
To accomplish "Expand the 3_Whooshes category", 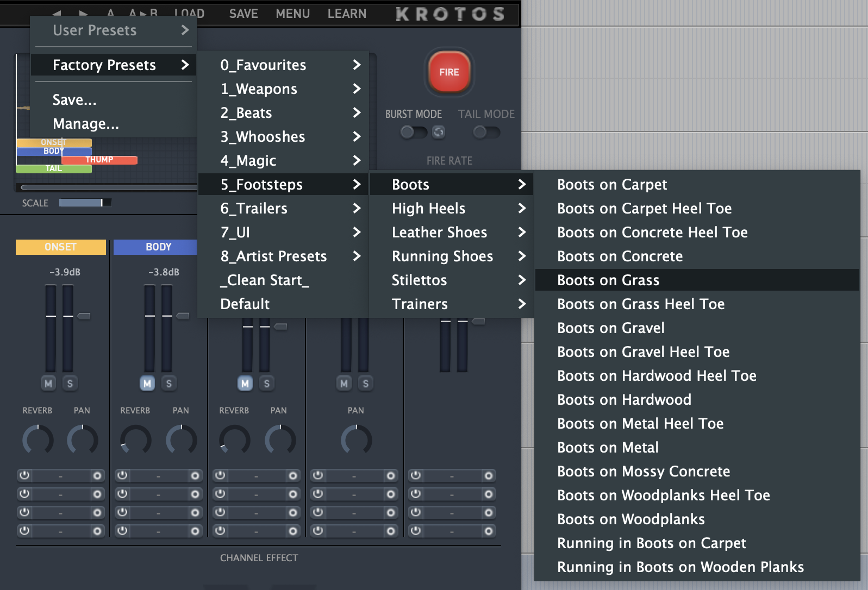I will click(283, 137).
